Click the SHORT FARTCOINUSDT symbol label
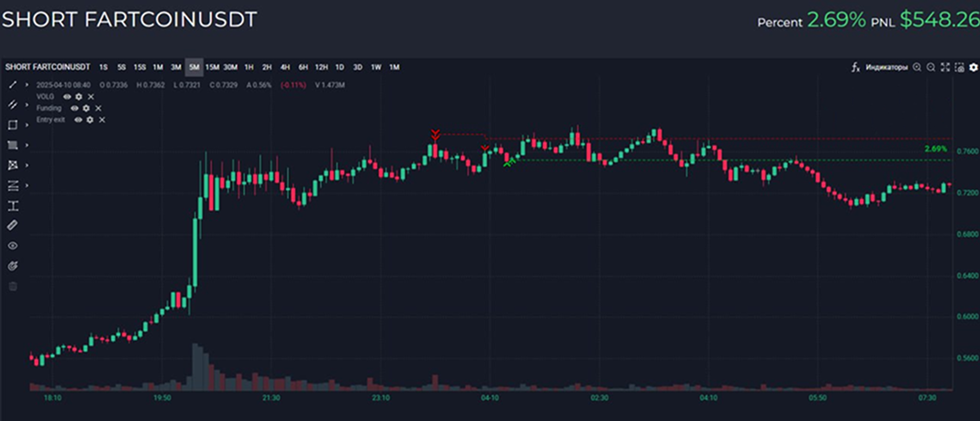 coord(47,67)
